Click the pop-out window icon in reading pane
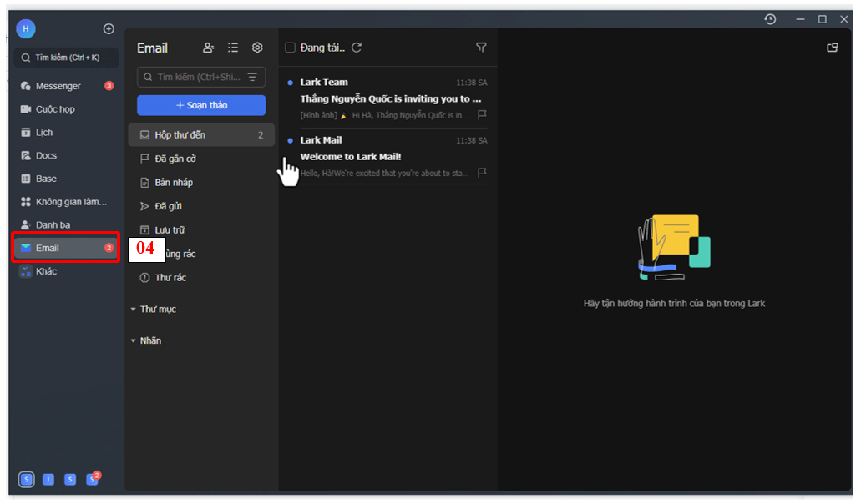The width and height of the screenshot is (861, 504). pyautogui.click(x=833, y=48)
